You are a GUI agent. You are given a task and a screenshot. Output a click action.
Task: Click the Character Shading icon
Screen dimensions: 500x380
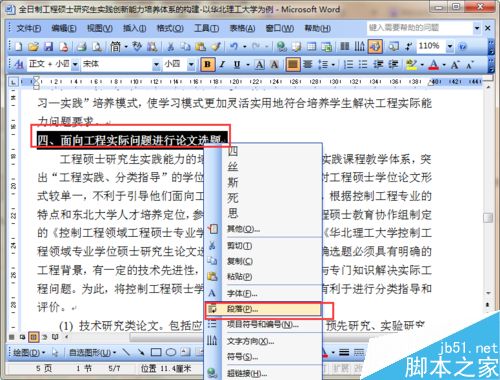tap(274, 64)
